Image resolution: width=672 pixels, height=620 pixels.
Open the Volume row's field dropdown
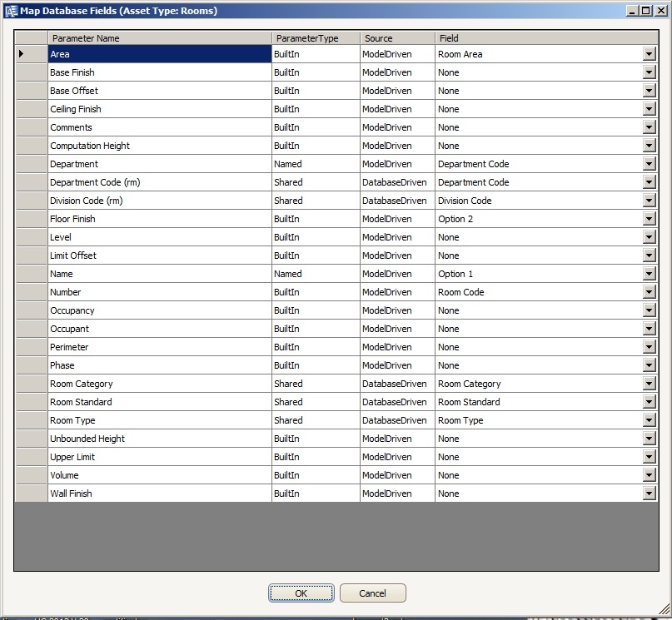650,474
